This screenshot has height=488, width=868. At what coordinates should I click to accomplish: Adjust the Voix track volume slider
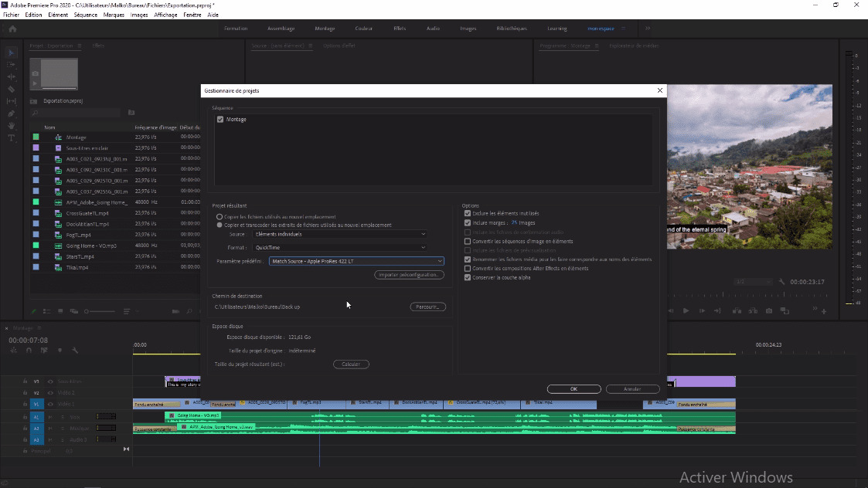coord(107,417)
